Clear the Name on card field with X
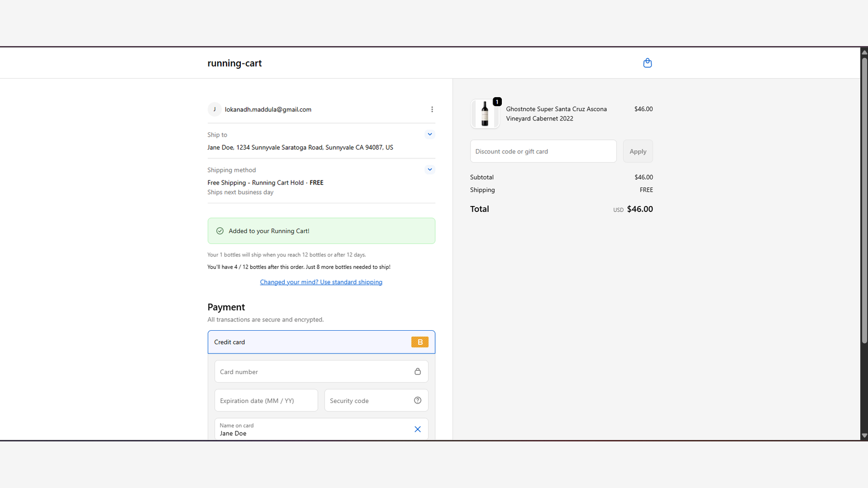868x488 pixels. tap(418, 429)
